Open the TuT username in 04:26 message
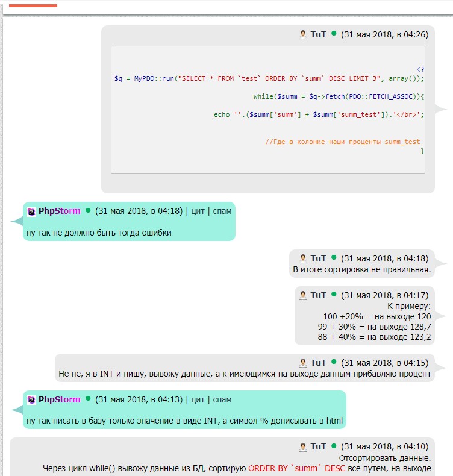453x476 pixels. (318, 35)
